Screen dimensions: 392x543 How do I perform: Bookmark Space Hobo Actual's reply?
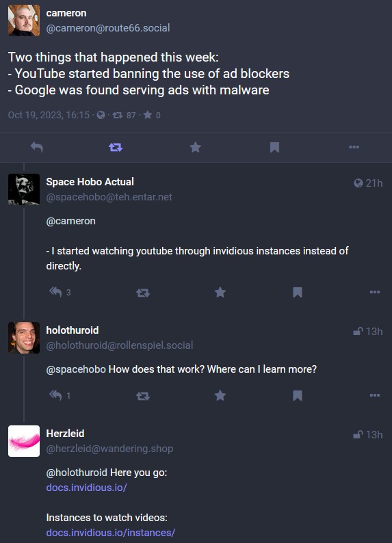pyautogui.click(x=298, y=292)
